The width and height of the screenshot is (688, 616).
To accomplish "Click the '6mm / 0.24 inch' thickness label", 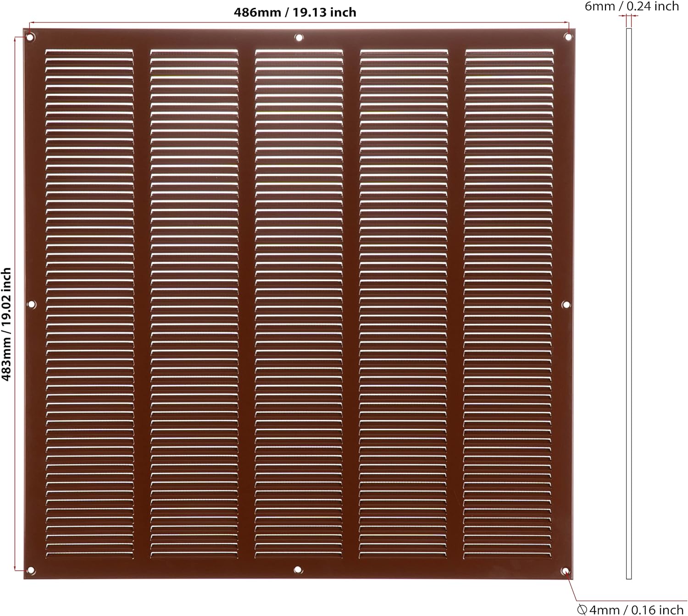I will point(632,6).
